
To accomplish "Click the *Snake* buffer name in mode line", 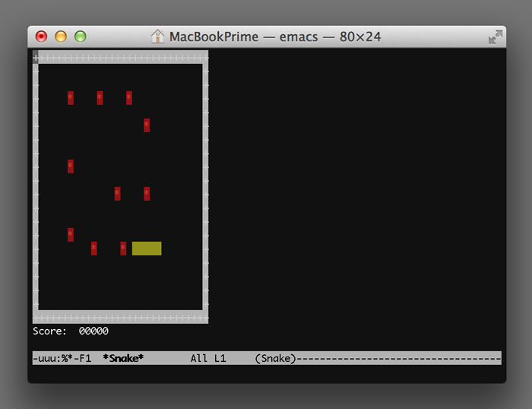I will click(x=123, y=358).
